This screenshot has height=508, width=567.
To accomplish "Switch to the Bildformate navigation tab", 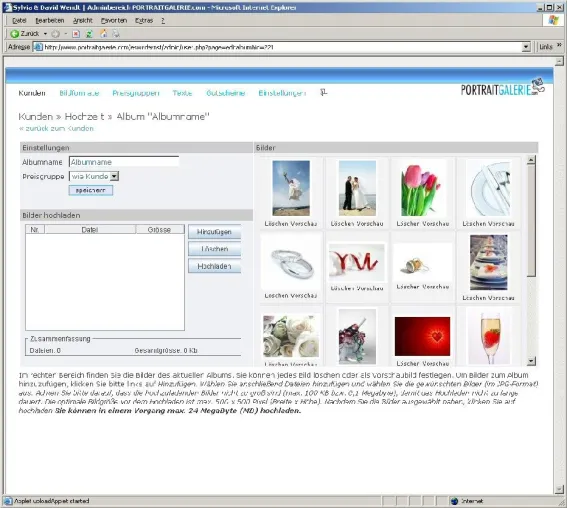I will tap(79, 93).
